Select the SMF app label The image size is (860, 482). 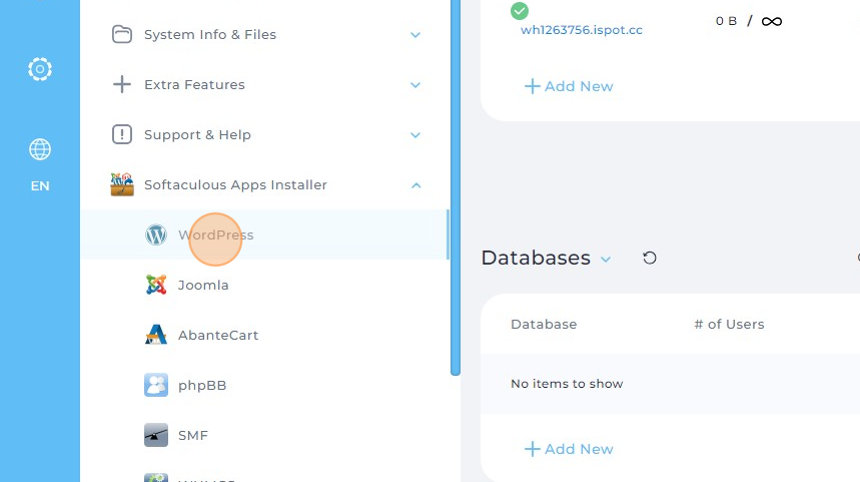click(x=193, y=435)
